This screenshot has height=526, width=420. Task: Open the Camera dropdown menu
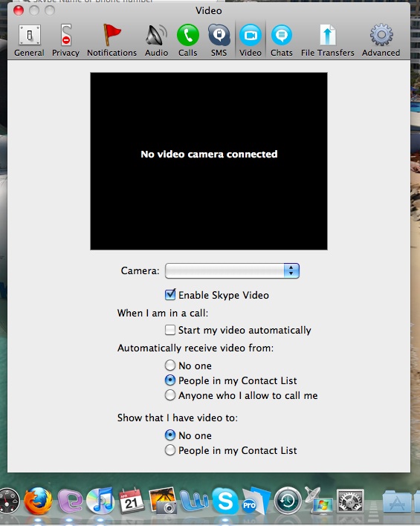(x=232, y=270)
